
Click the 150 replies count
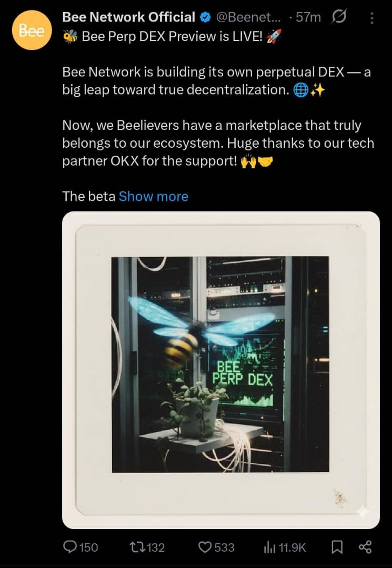pos(89,547)
